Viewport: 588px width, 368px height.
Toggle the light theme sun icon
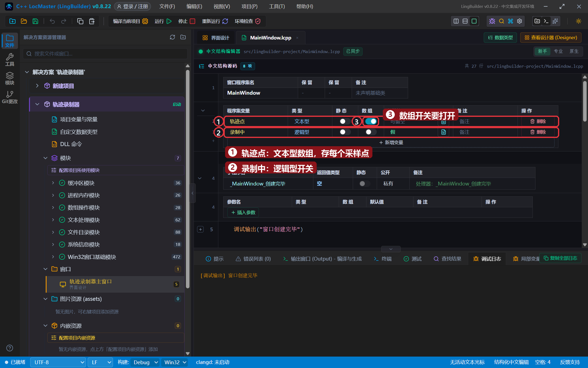click(x=579, y=21)
